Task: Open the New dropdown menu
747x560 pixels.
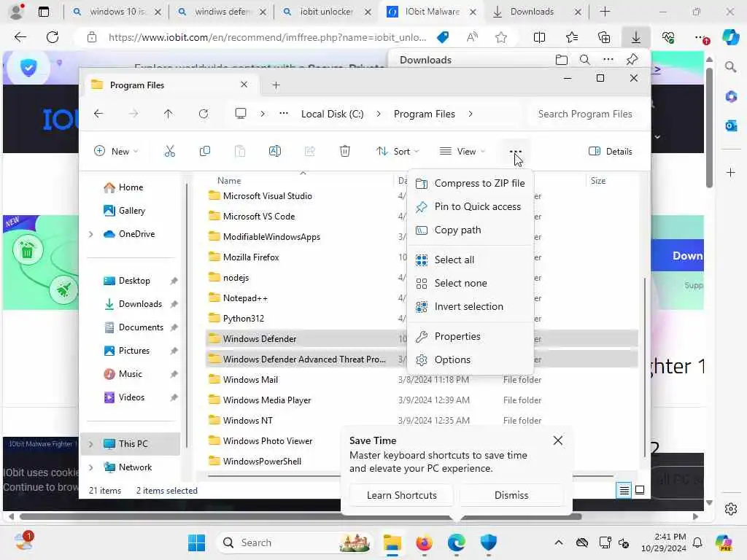Action: click(x=116, y=152)
